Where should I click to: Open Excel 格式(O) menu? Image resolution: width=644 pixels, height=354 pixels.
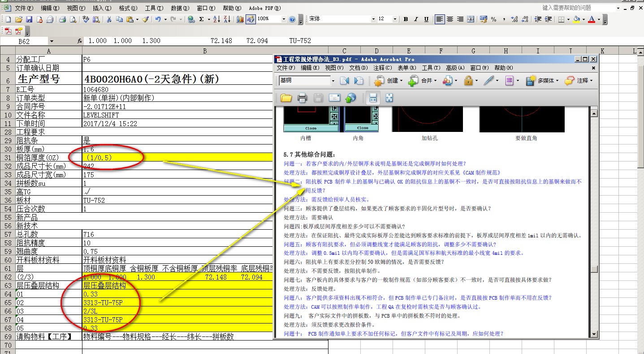point(128,8)
